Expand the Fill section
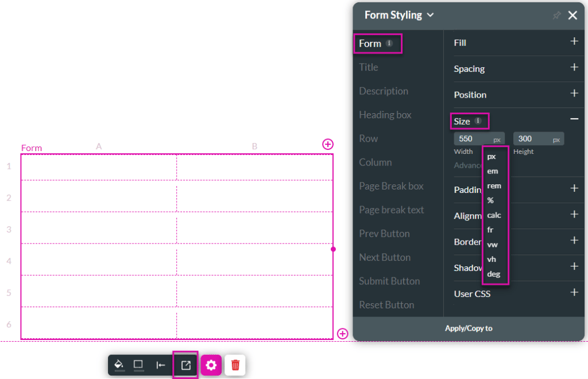 (x=574, y=42)
